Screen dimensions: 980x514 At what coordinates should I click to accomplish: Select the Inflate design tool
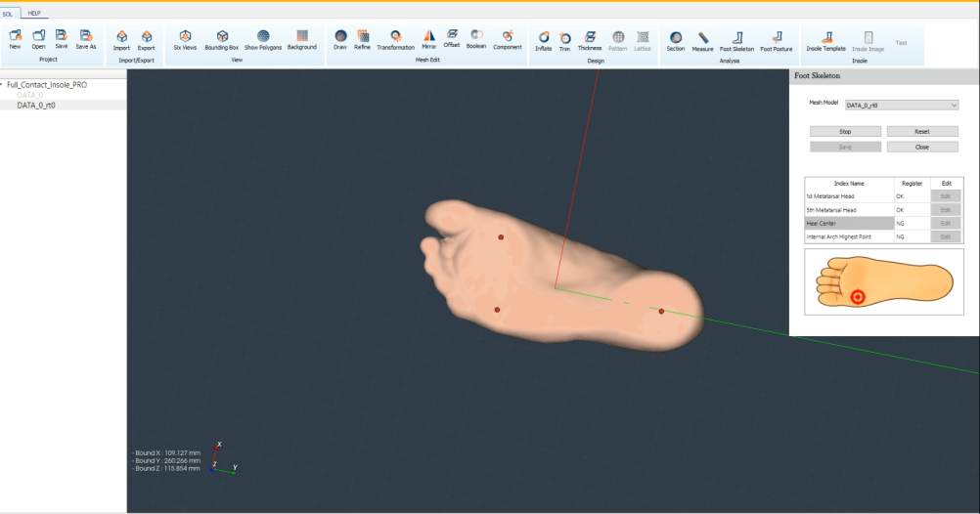click(543, 40)
